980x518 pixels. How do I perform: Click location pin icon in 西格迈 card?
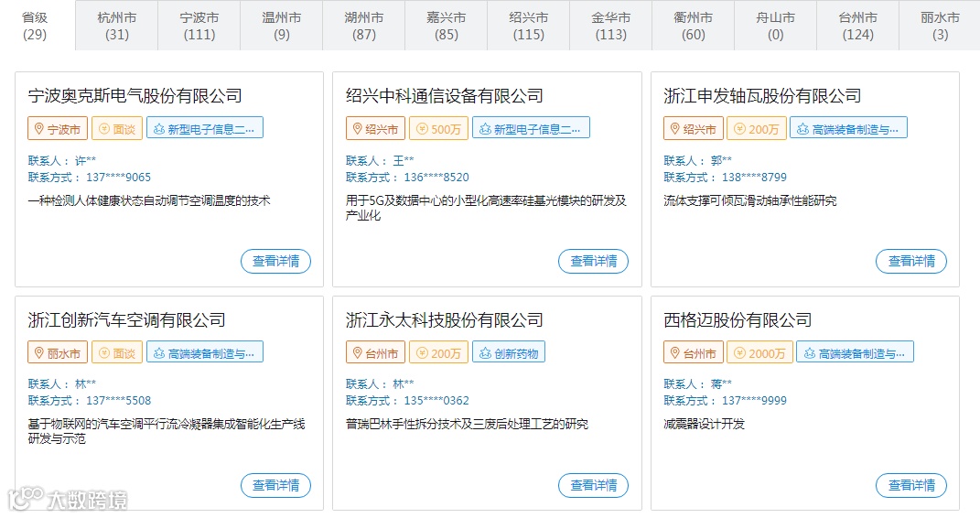pos(675,353)
